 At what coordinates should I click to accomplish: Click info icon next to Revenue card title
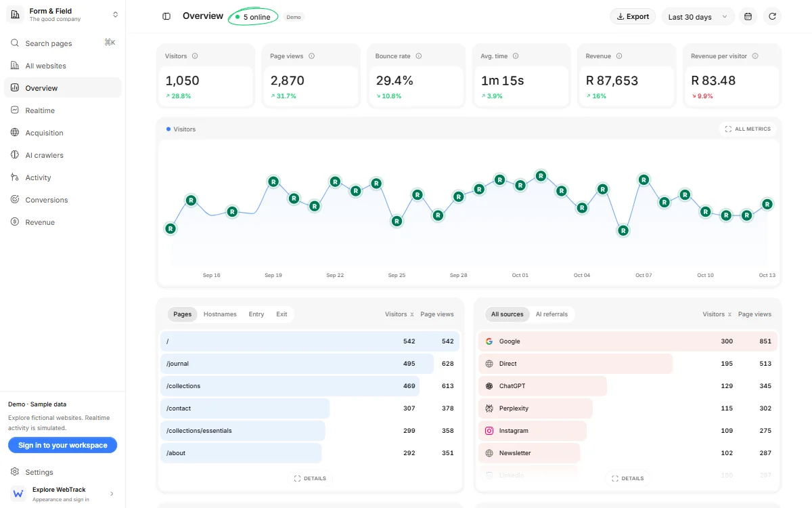[x=619, y=56]
